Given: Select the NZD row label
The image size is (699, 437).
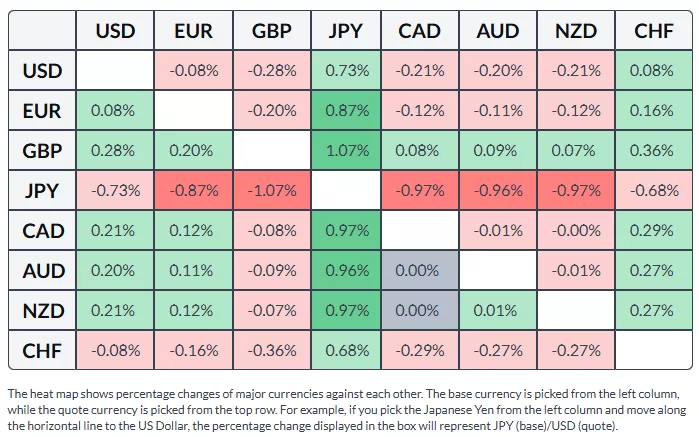Looking at the screenshot, I should point(42,311).
